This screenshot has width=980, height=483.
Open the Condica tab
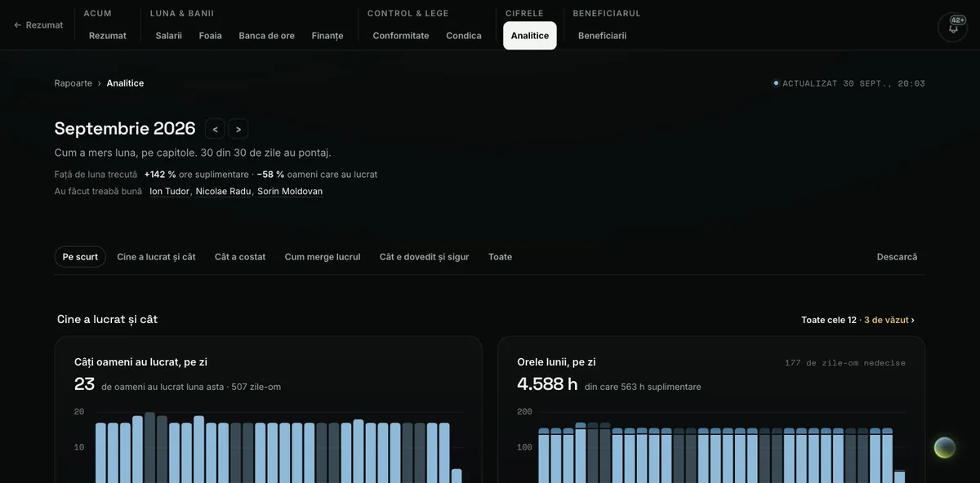click(464, 36)
